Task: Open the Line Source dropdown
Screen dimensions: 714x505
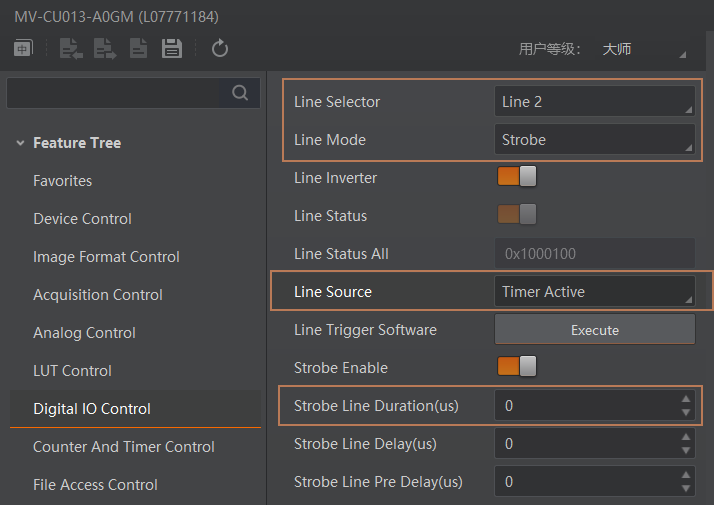Action: [x=595, y=292]
